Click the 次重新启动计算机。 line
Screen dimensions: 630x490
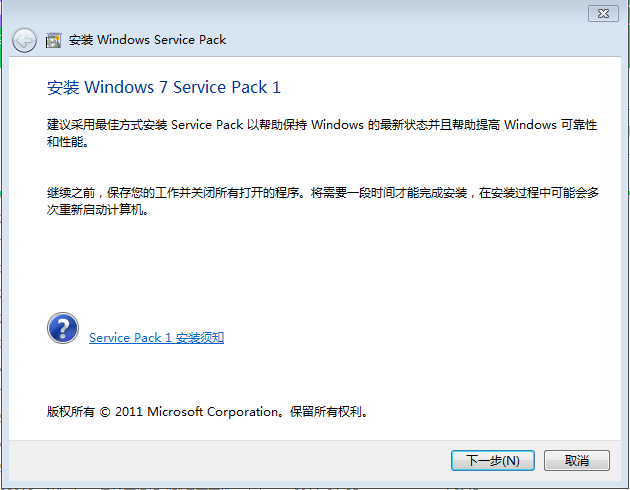tap(98, 210)
